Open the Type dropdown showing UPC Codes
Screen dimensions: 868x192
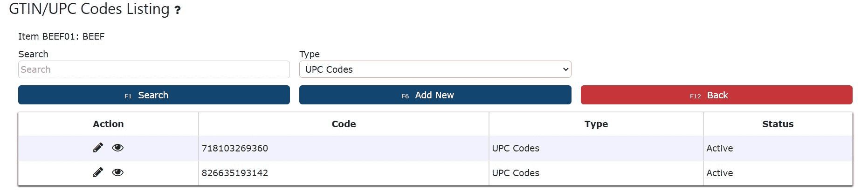tap(435, 69)
